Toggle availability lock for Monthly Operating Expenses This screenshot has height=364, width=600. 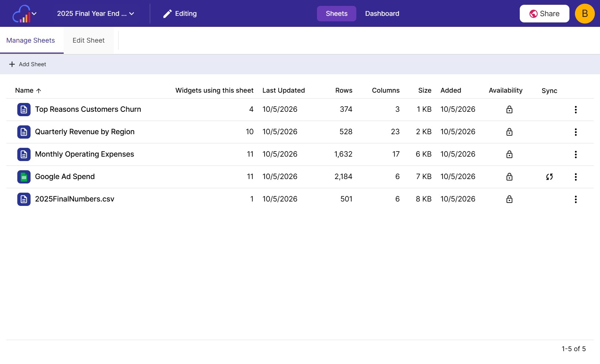coord(509,154)
